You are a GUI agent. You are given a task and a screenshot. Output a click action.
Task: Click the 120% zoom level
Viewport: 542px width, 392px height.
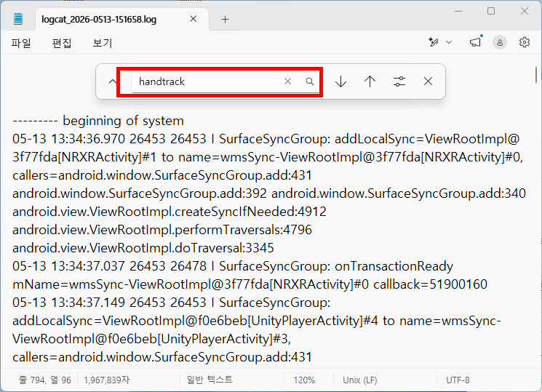(x=304, y=380)
